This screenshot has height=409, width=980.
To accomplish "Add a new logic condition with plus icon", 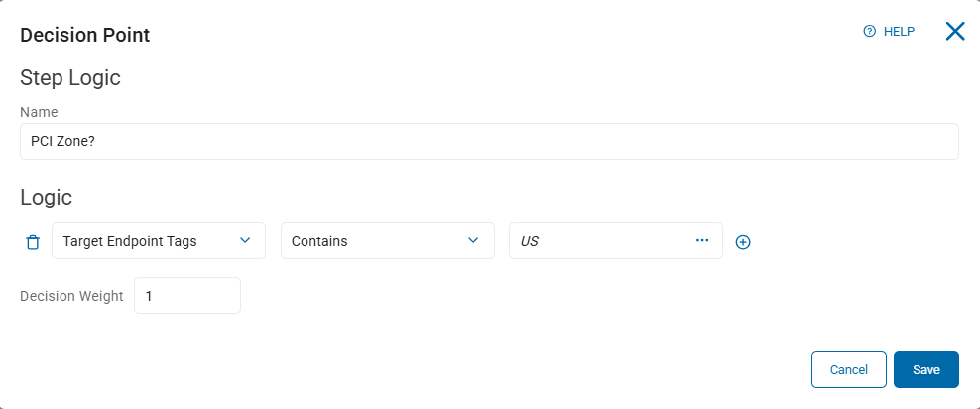I will click(x=743, y=242).
